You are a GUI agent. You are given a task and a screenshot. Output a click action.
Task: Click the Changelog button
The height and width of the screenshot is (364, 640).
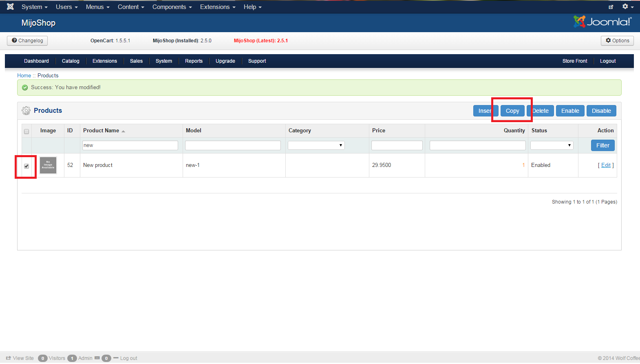coord(27,41)
